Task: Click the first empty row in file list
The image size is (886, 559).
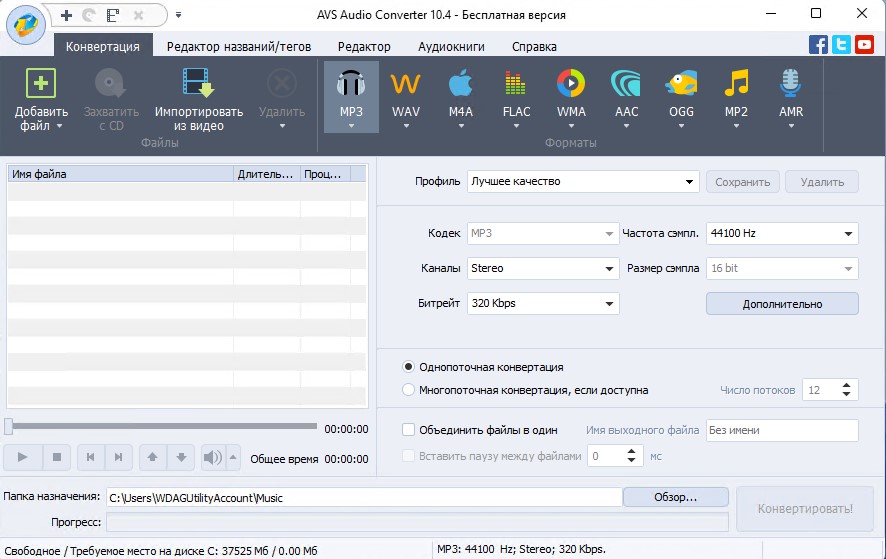Action: (x=186, y=191)
